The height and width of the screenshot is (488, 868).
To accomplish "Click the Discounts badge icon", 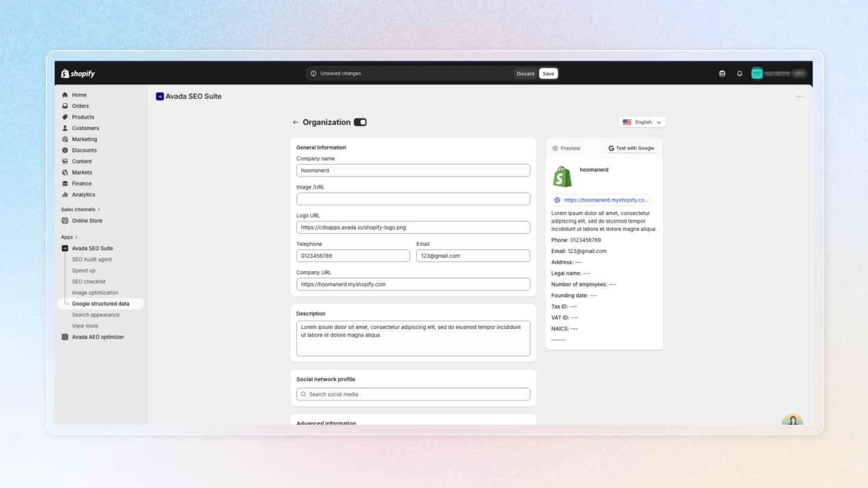I will (65, 151).
